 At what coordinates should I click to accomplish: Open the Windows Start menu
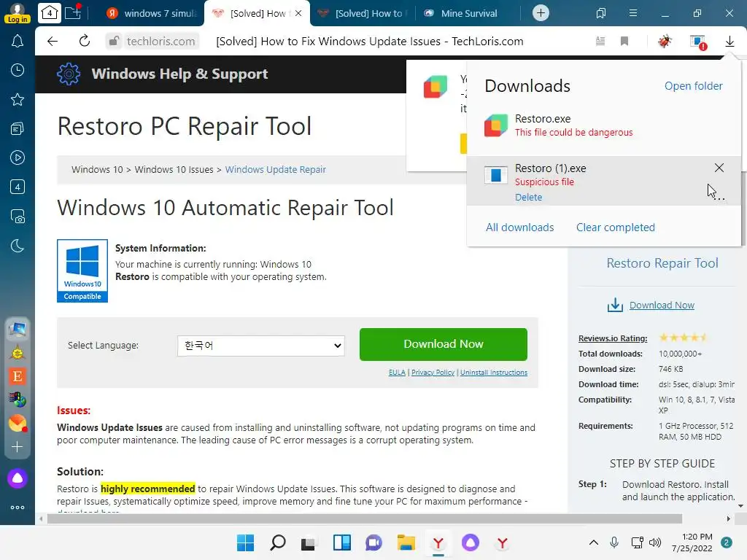click(x=245, y=542)
